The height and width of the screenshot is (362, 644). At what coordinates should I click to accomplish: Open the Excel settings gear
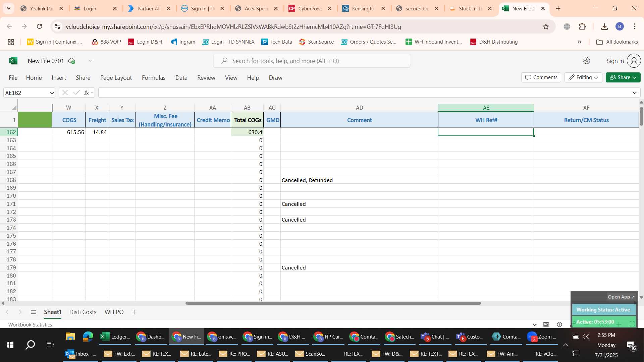pos(586,61)
